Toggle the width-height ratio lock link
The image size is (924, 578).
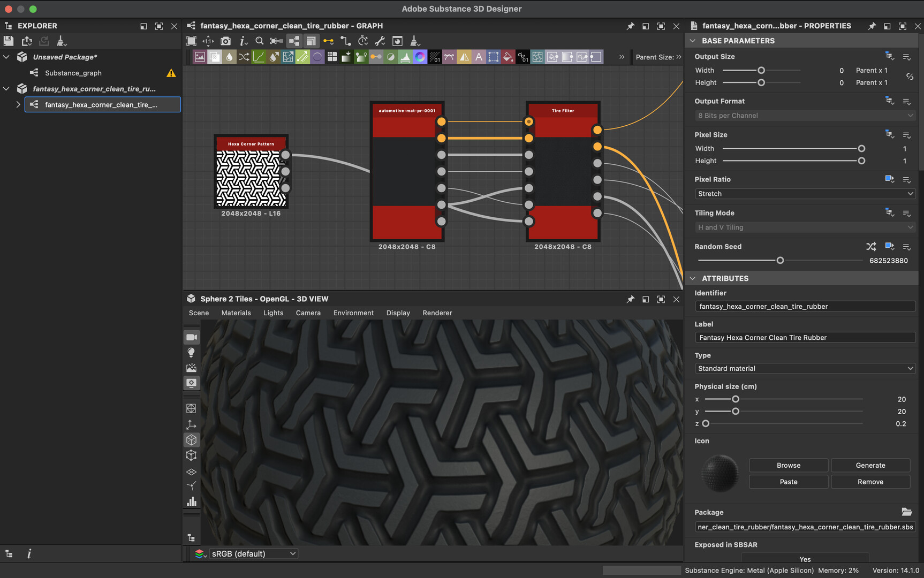(x=910, y=77)
